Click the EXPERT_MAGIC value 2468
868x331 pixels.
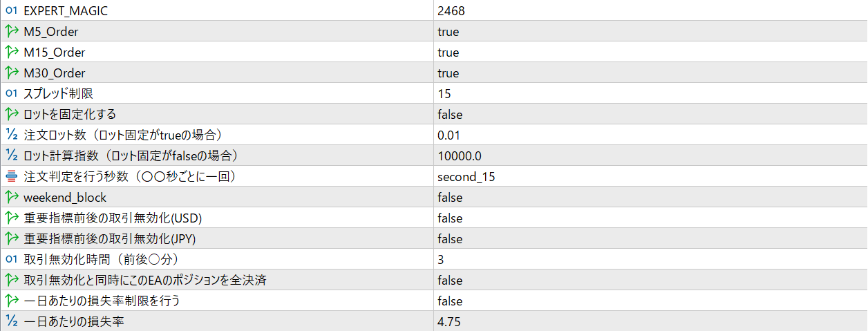pos(451,11)
